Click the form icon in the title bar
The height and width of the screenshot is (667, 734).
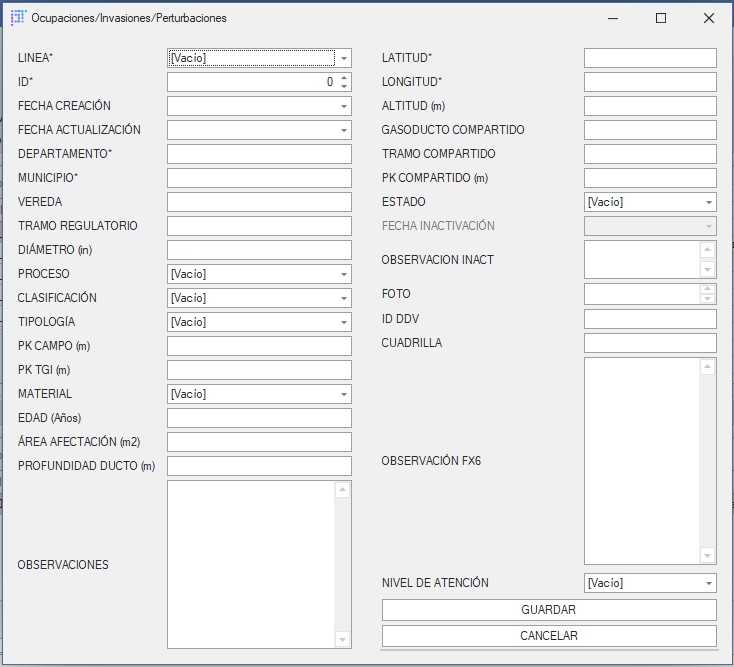[17, 18]
